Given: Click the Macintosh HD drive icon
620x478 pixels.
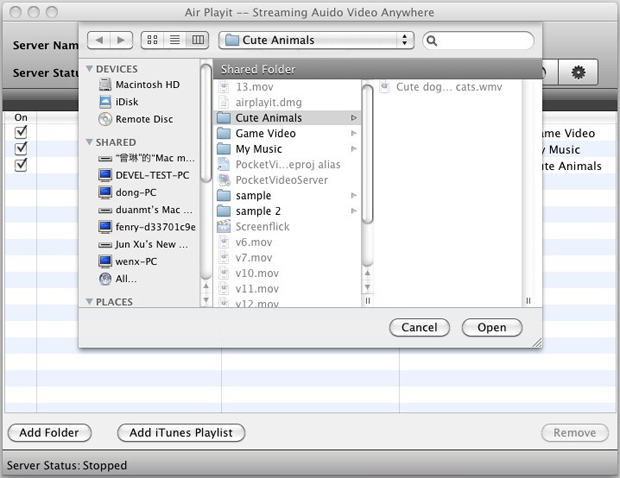Looking at the screenshot, I should (x=105, y=85).
